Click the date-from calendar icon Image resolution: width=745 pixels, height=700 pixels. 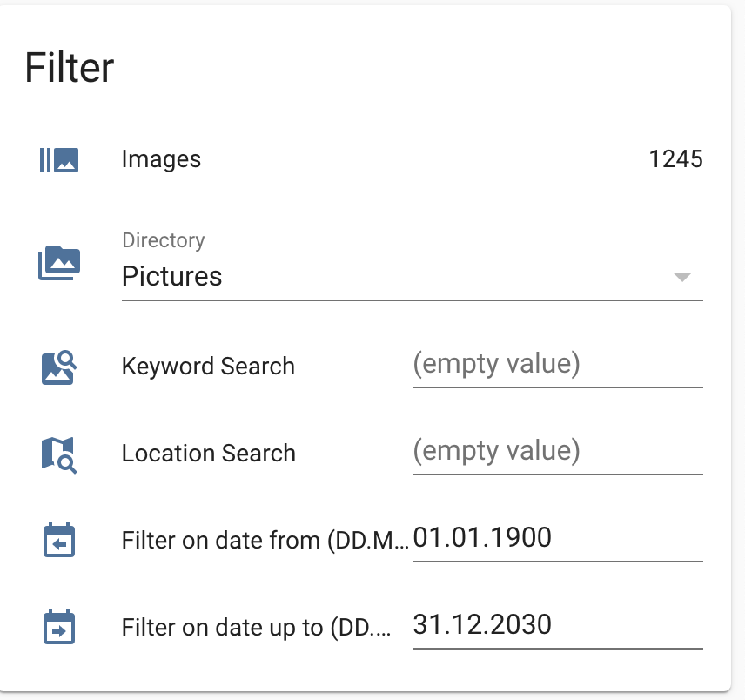coord(57,540)
